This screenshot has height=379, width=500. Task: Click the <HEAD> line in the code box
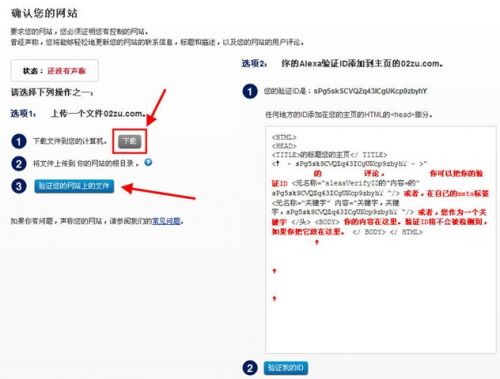pos(284,146)
